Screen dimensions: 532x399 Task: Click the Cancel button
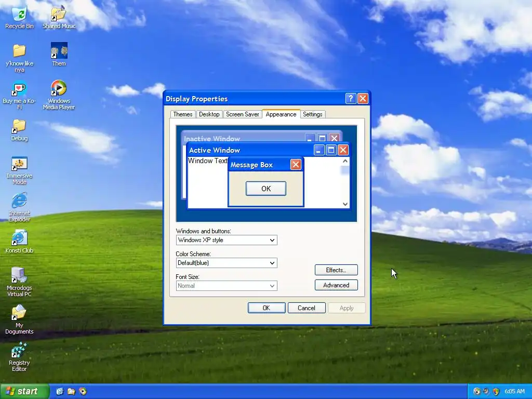click(x=307, y=308)
